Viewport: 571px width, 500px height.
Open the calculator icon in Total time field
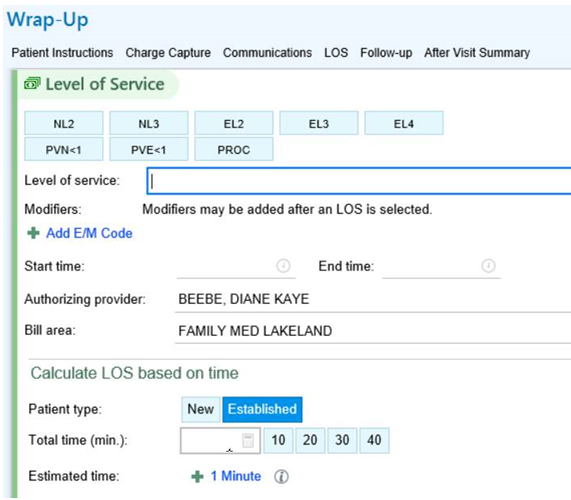(248, 440)
